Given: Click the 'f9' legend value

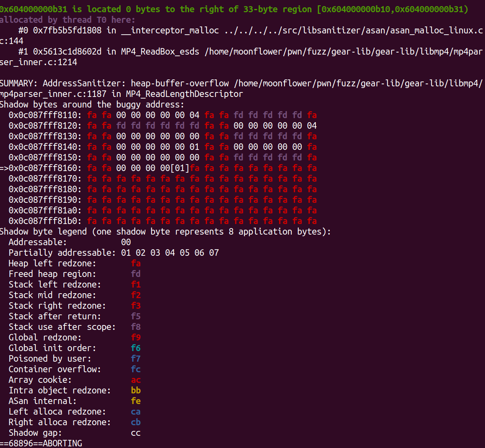Looking at the screenshot, I should click(136, 338).
